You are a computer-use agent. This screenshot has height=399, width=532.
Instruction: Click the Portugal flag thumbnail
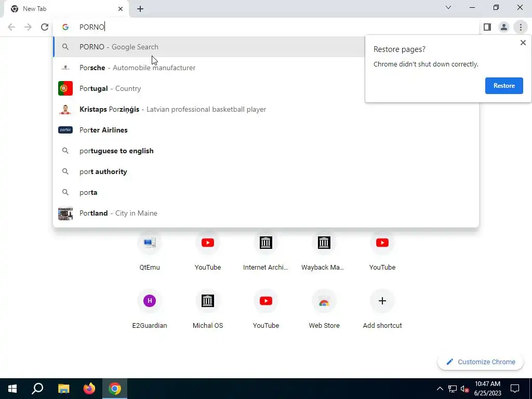tap(65, 88)
